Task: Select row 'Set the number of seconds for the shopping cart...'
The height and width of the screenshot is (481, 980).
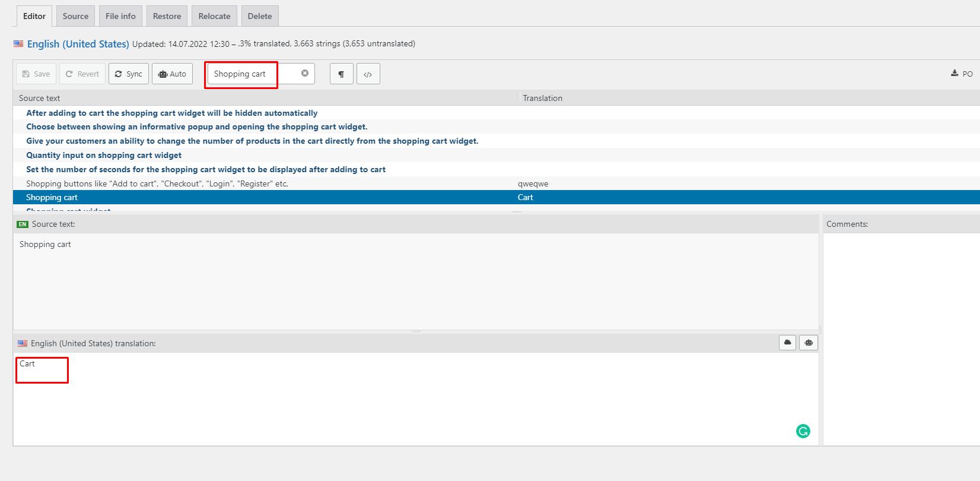Action: (x=497, y=169)
